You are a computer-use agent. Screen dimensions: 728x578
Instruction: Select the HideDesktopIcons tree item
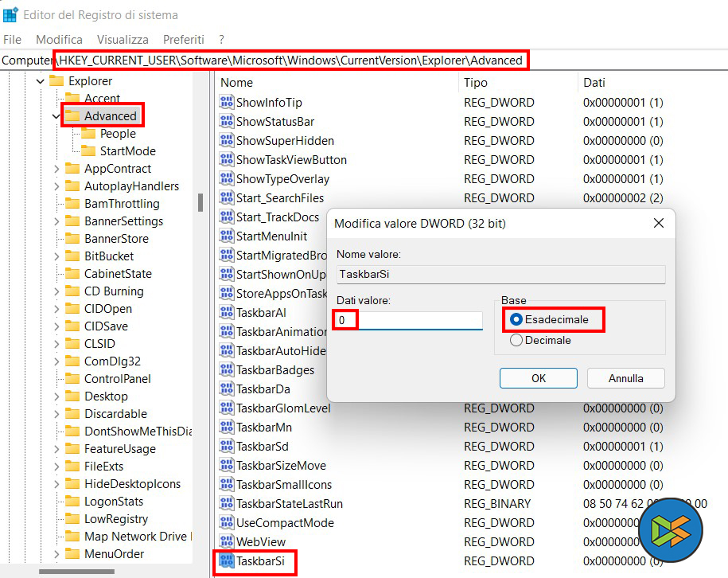132,484
